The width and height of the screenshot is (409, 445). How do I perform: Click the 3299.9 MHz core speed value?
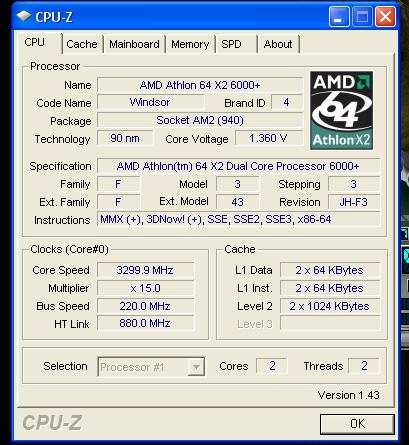pyautogui.click(x=145, y=270)
